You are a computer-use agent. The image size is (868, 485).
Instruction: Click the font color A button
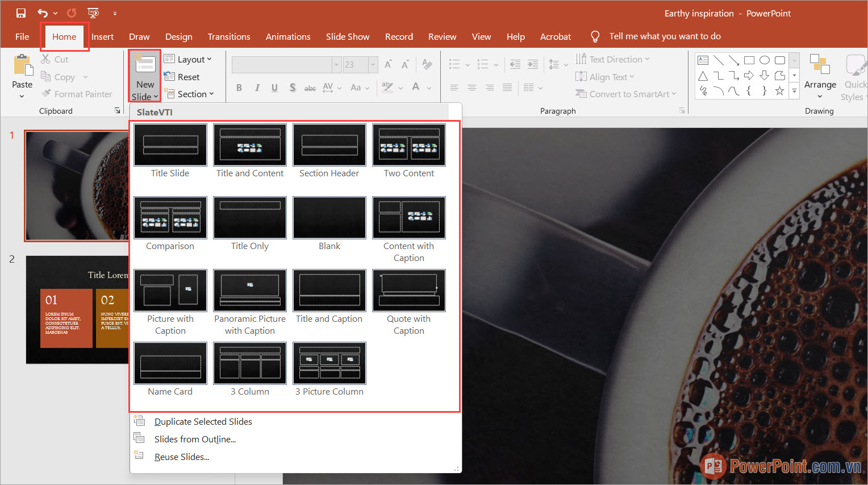[416, 87]
